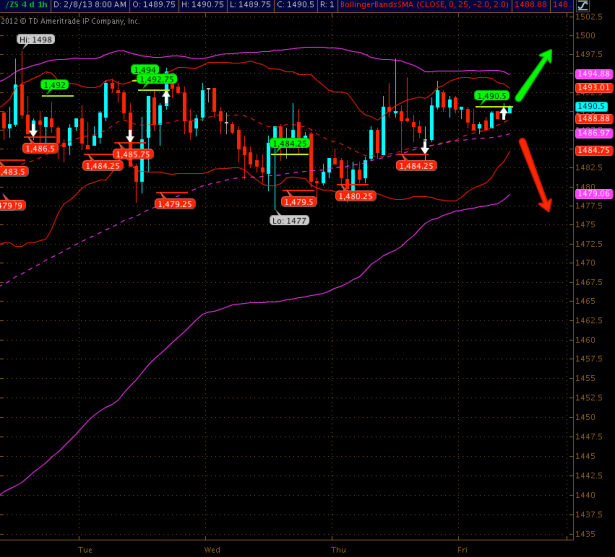Click the 4 d 1h timeframe label
The image size is (615, 557).
[x=29, y=6]
